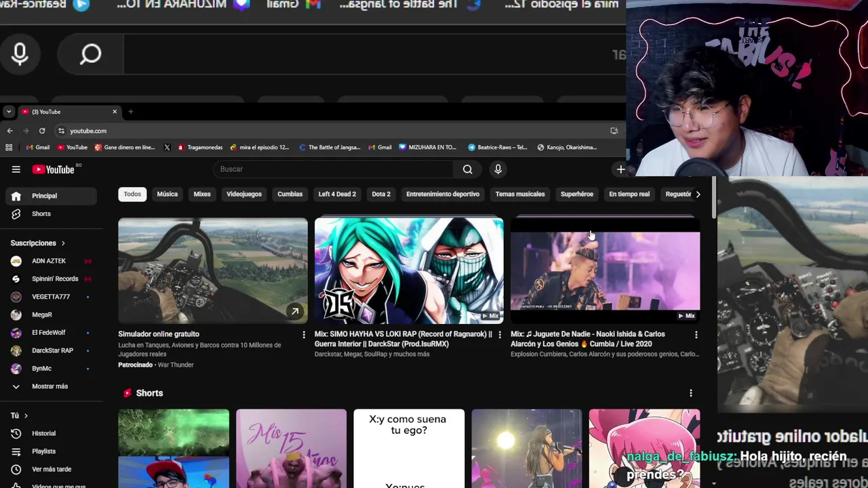
Task: Open MegaR subscription channel
Action: tap(52, 314)
